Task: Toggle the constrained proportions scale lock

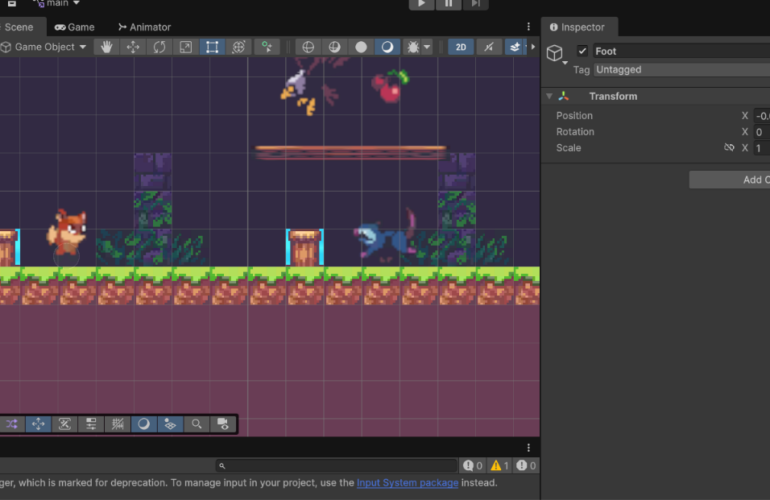Action: click(729, 147)
